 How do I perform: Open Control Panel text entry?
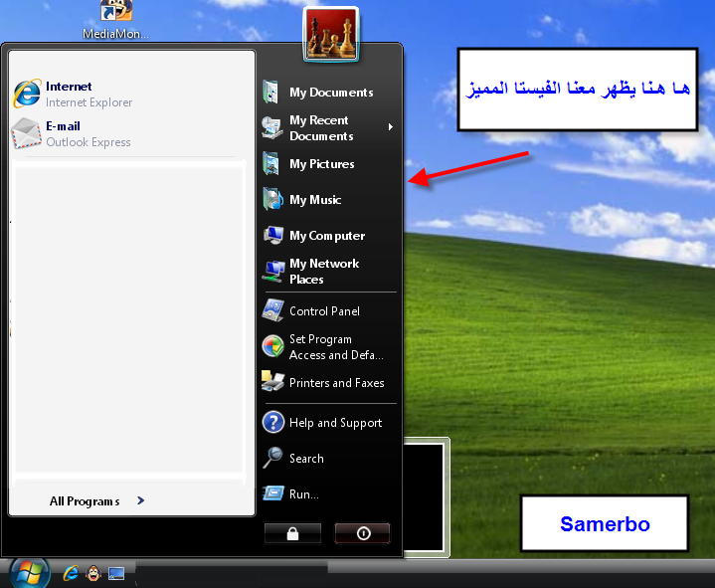tap(324, 311)
